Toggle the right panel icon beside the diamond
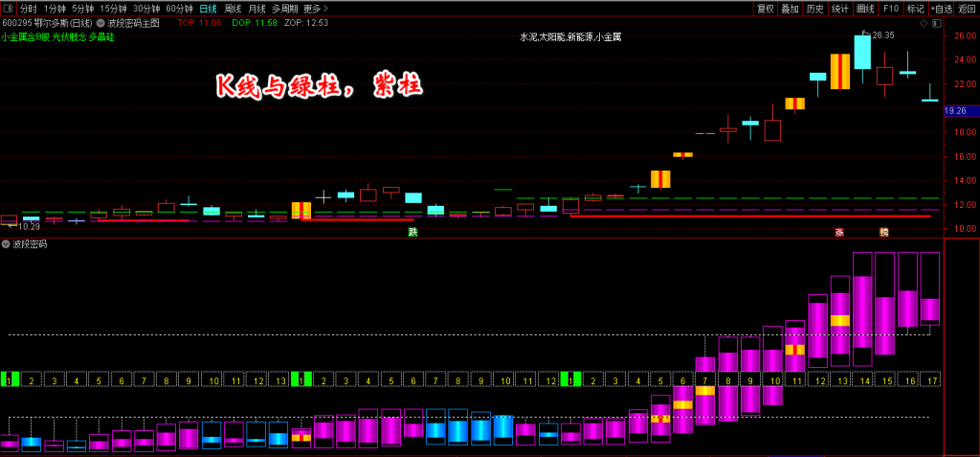 936,24
